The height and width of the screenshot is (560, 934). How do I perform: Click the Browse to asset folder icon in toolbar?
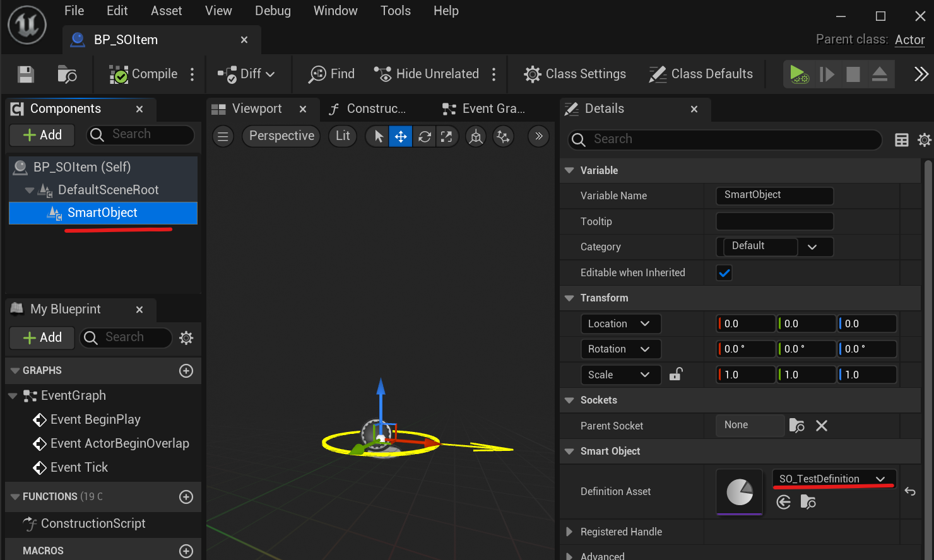[67, 74]
